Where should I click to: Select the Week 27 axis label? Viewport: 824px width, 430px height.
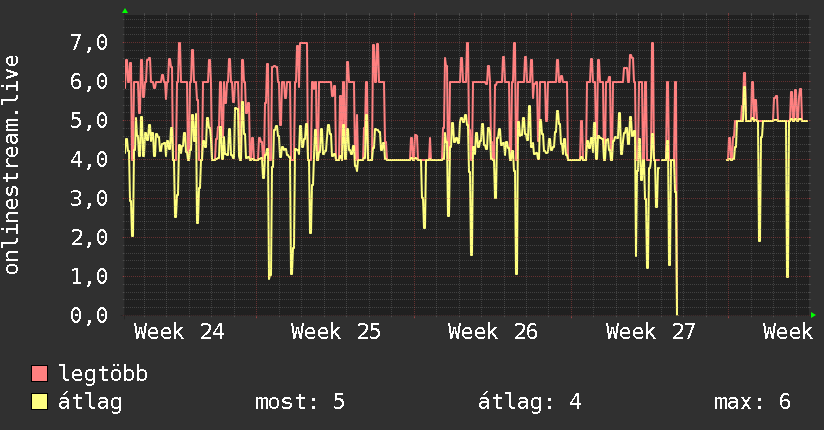point(651,332)
